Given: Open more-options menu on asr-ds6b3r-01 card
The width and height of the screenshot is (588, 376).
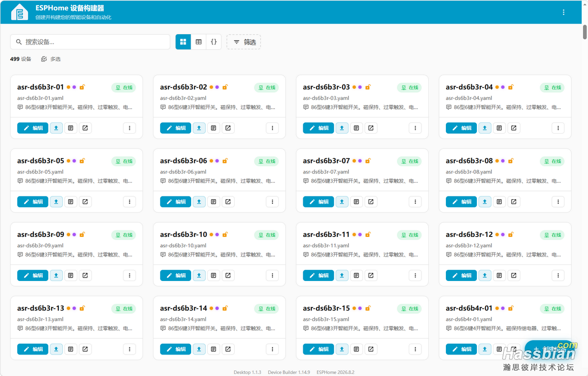Looking at the screenshot, I should [129, 128].
